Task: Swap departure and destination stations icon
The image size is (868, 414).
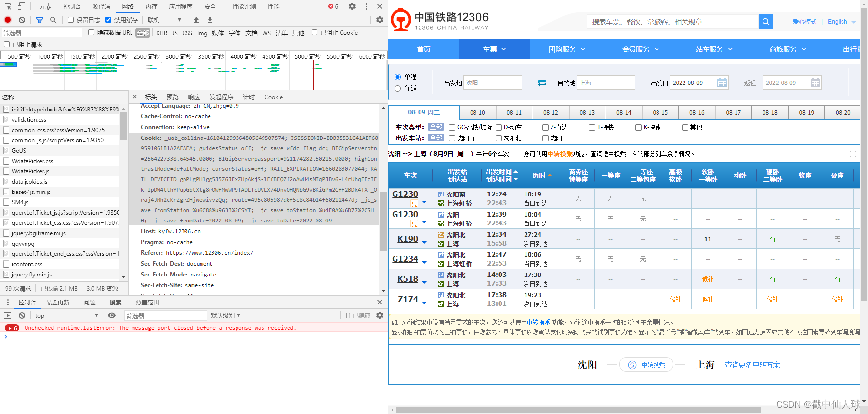Action: [542, 83]
